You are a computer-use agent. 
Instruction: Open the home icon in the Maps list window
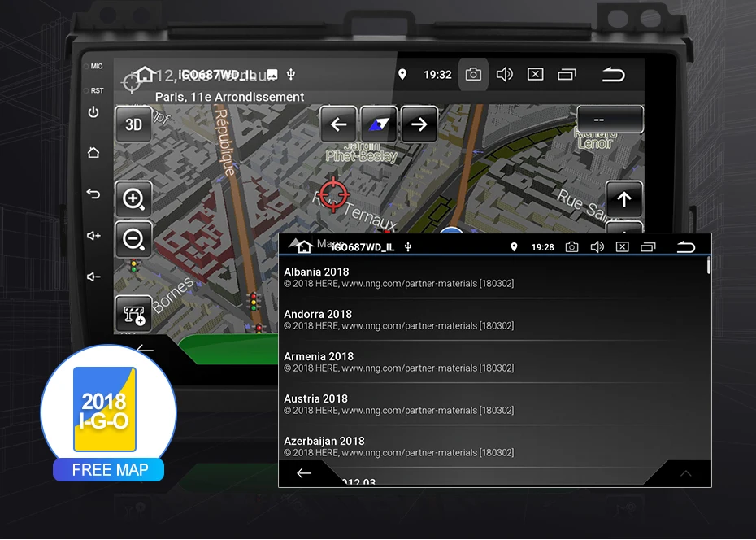pos(302,246)
